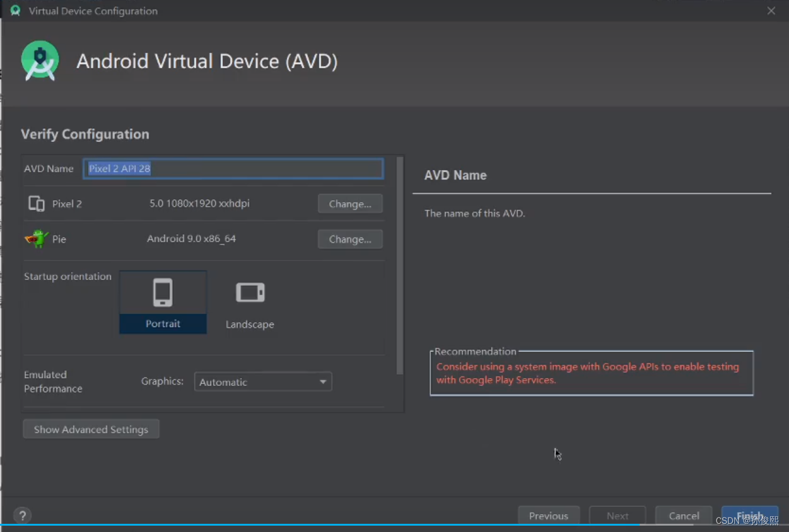Select Portrait startup orientation
The height and width of the screenshot is (532, 789).
coord(163,302)
